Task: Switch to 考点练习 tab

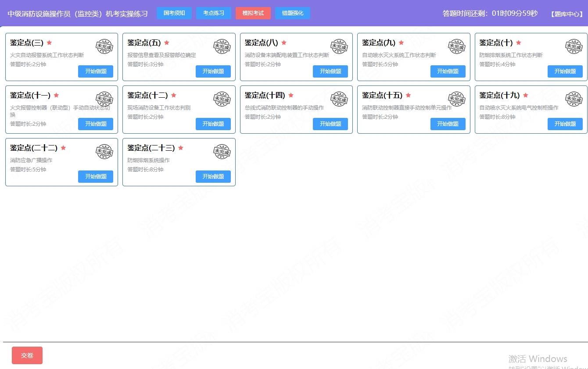Action: 214,13
